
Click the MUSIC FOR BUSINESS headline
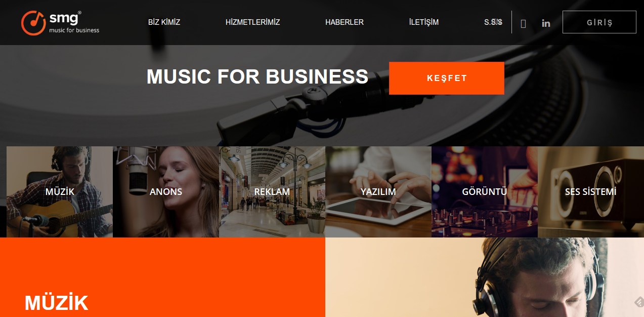pos(257,76)
